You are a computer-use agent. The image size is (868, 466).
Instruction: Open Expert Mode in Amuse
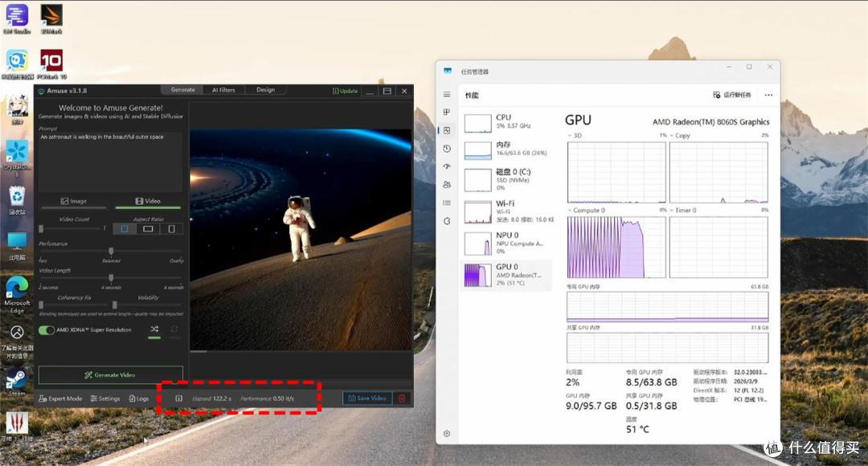pyautogui.click(x=61, y=399)
